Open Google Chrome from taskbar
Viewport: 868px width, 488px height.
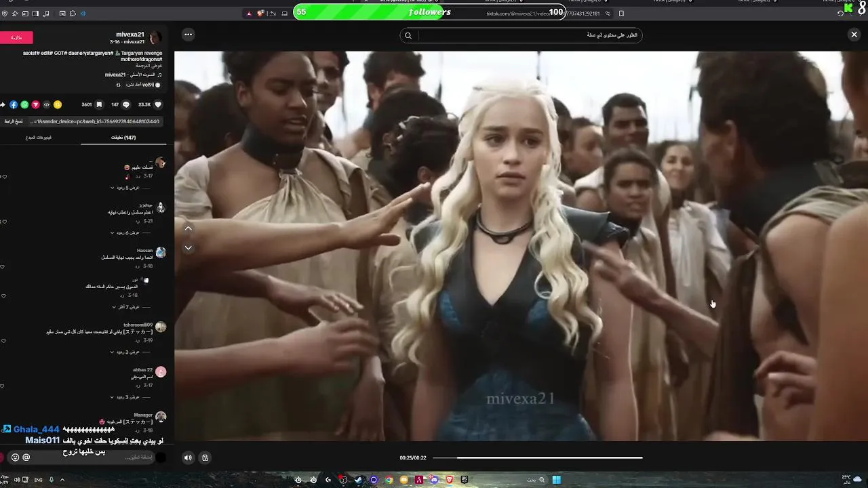tap(389, 480)
